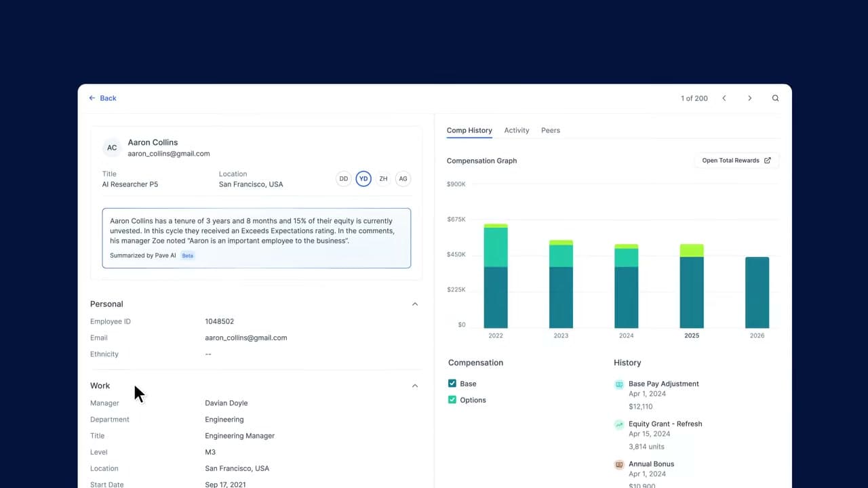Screen dimensions: 868x488
Task: Click the Sep 17, 2021 start date
Action: (226, 485)
